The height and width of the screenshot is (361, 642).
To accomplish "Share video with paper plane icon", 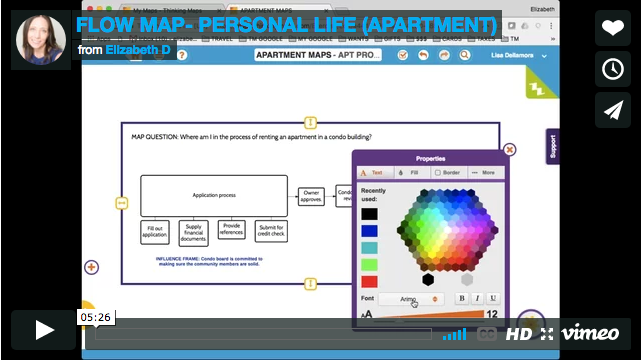I will pos(613,110).
